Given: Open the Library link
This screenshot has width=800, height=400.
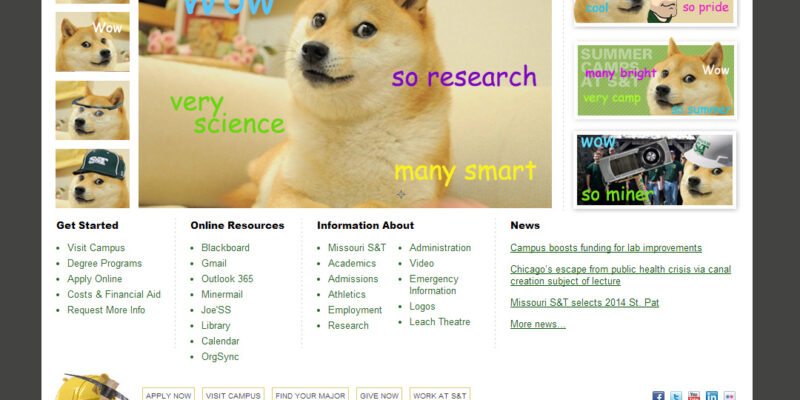Looking at the screenshot, I should [x=215, y=326].
